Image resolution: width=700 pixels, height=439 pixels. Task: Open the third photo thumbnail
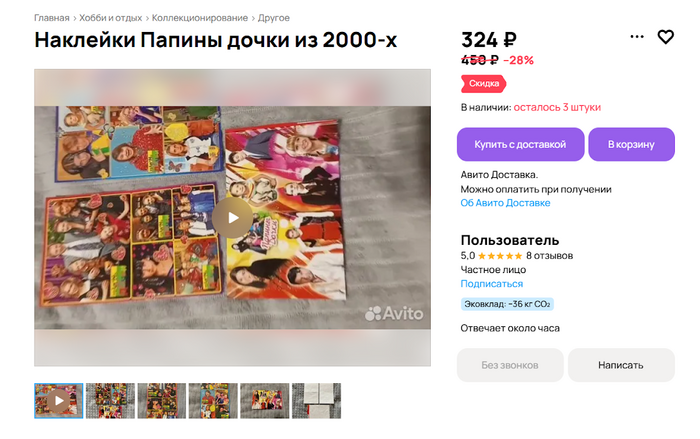point(162,401)
